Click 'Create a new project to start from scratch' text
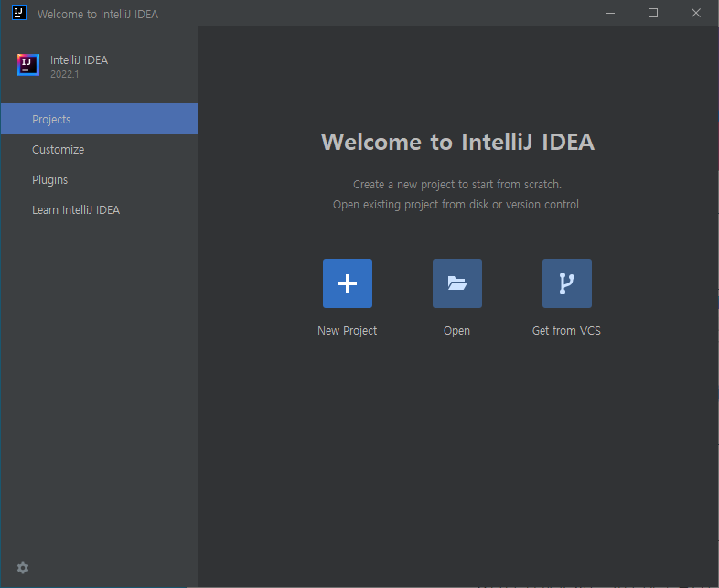719x588 pixels. pos(457,184)
